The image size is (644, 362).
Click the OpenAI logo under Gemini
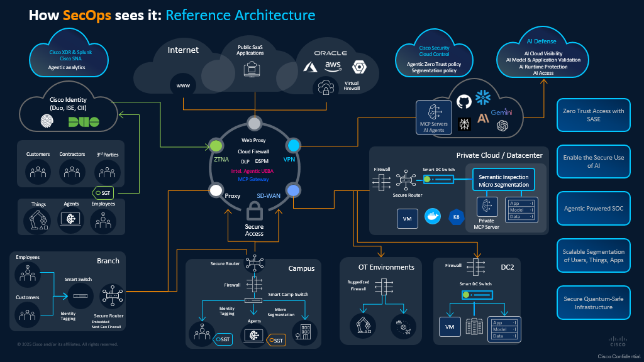pos(502,126)
